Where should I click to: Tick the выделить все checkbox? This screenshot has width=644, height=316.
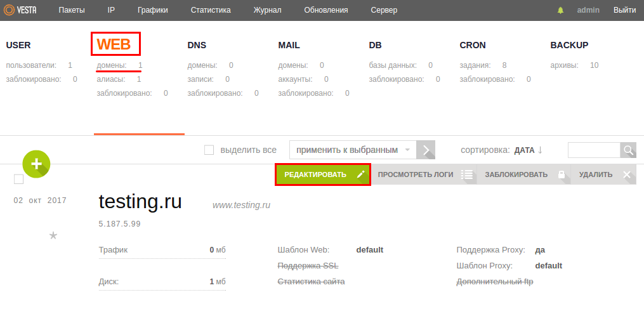tap(209, 150)
